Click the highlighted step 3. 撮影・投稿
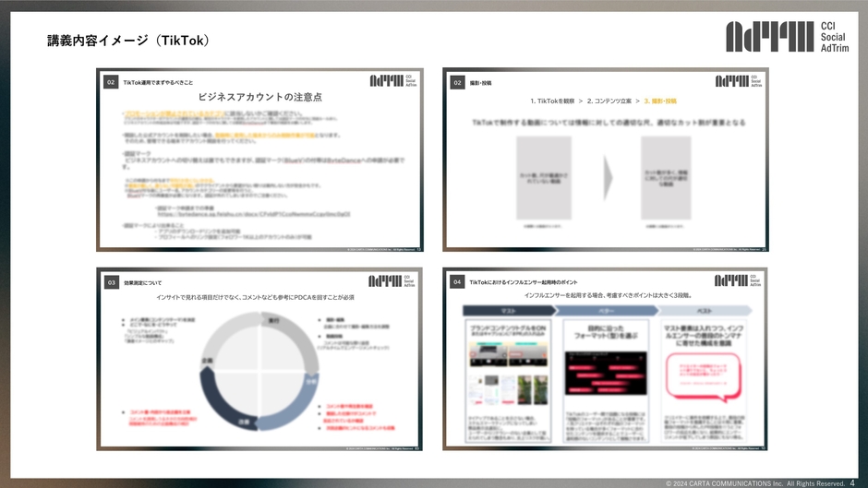 (660, 101)
